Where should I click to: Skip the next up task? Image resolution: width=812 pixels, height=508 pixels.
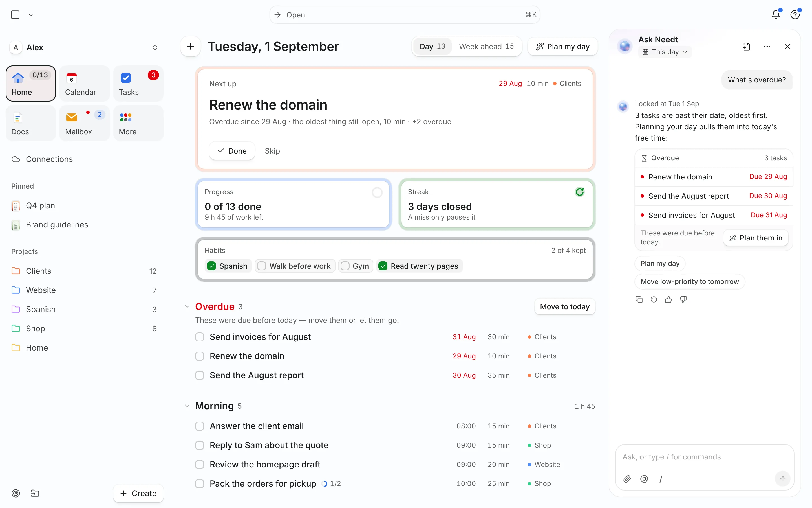click(x=272, y=151)
